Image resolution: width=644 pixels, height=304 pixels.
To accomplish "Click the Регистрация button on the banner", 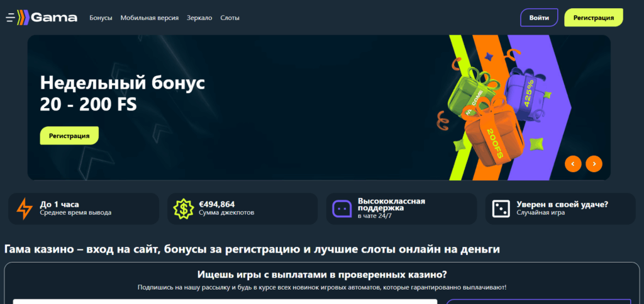I will click(69, 136).
